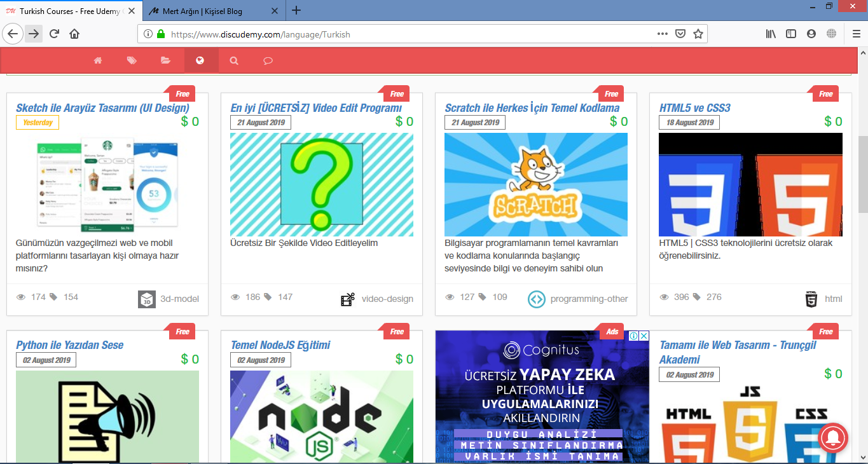Click the CSS3 HTML5 shields thumbnail
This screenshot has height=464, width=868.
pos(750,184)
